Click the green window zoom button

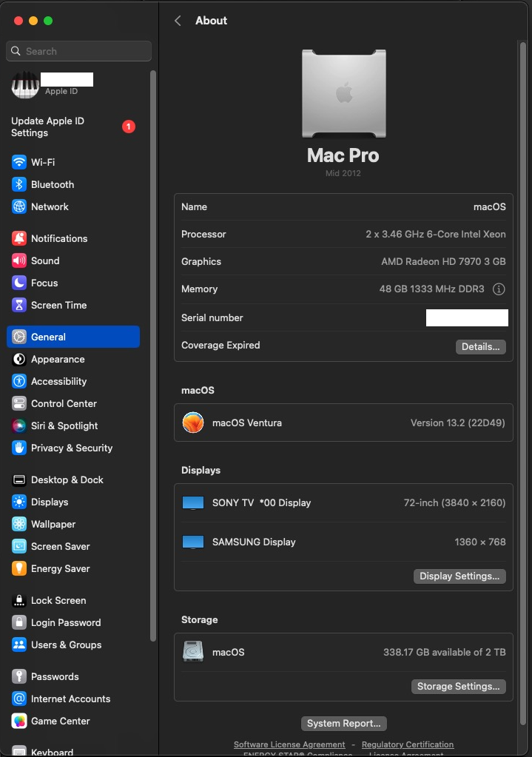pyautogui.click(x=48, y=20)
